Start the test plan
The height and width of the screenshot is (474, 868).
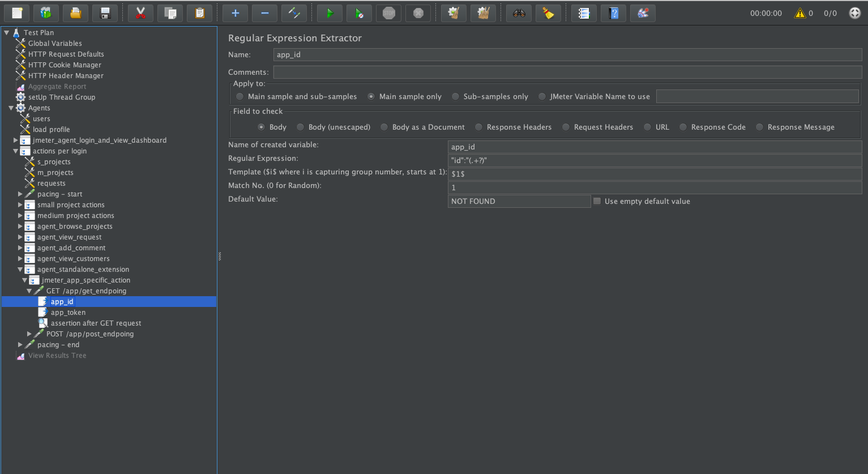(x=330, y=12)
